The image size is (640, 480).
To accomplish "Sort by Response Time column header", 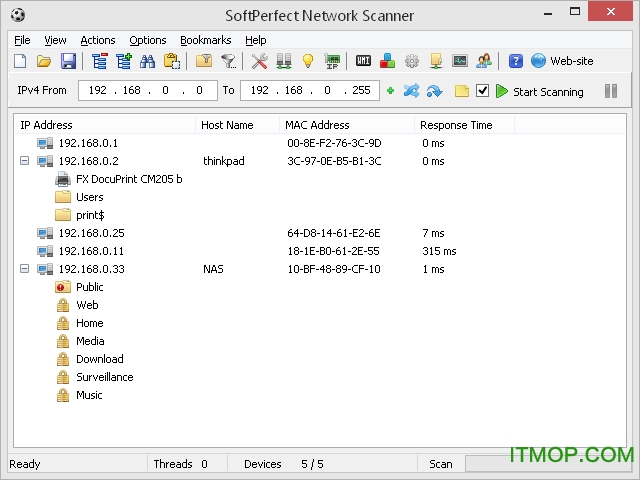I will pyautogui.click(x=465, y=125).
